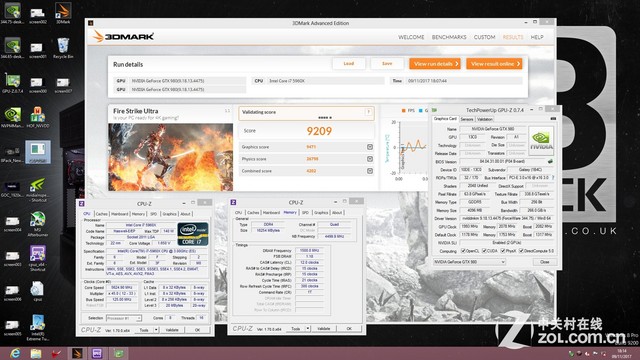Click the taskbar clock in system tray
Screen dimensions: 640x360
[x=622, y=353]
